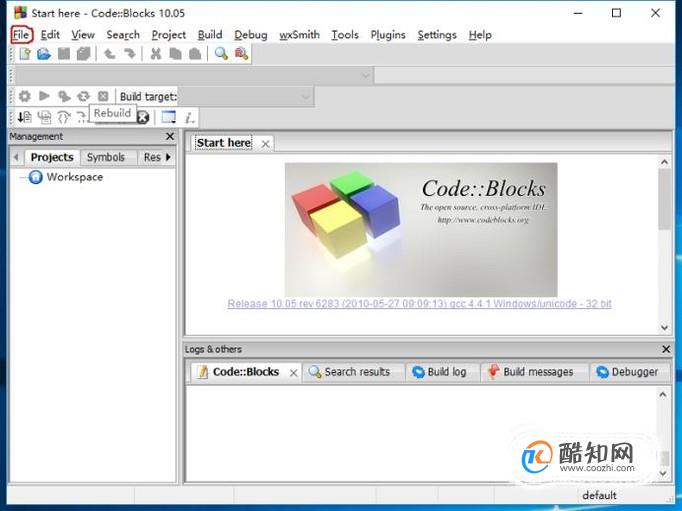The image size is (682, 511).
Task: Select the Start here editor tab
Action: tap(224, 143)
